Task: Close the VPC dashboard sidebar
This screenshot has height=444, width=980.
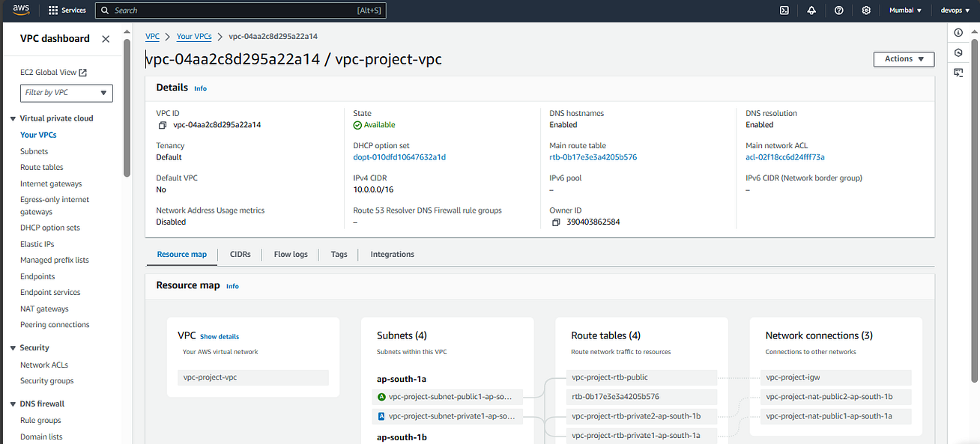Action: (106, 39)
